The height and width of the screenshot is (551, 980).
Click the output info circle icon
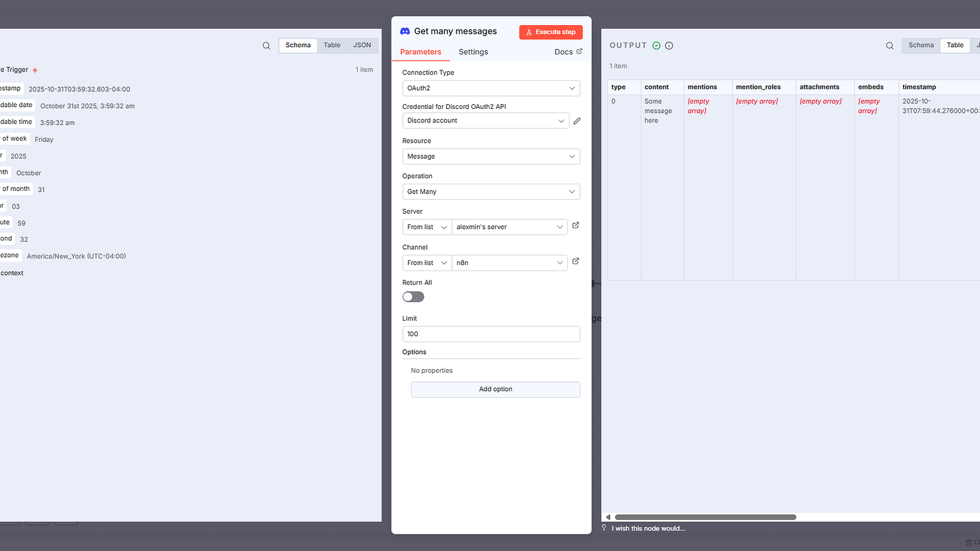[x=669, y=45]
